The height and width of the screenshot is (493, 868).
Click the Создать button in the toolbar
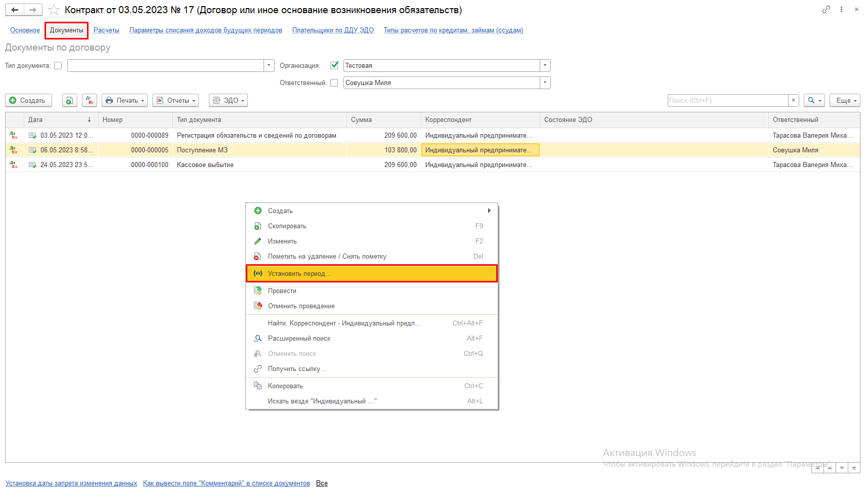tap(28, 100)
